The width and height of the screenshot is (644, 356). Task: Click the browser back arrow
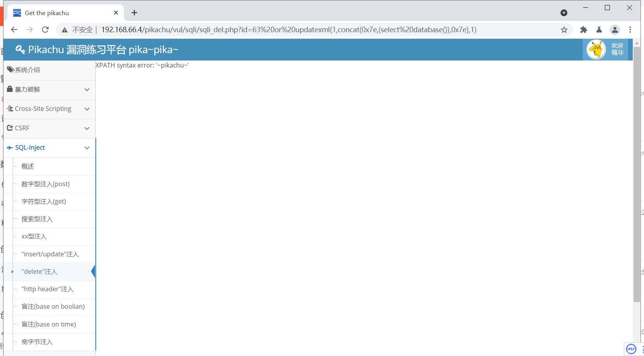point(14,29)
